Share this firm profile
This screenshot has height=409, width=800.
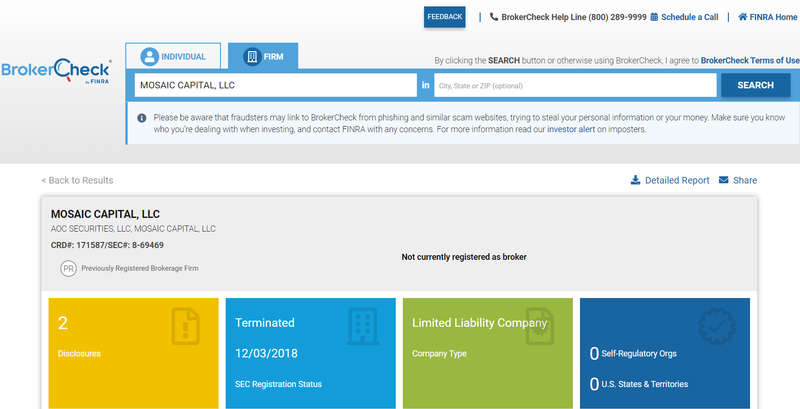tap(738, 180)
